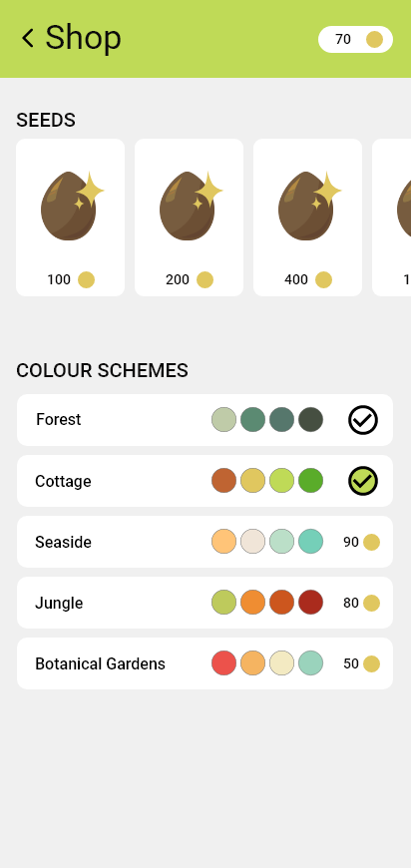Tap the coin icon in the balance pill
The height and width of the screenshot is (868, 411).
374,39
